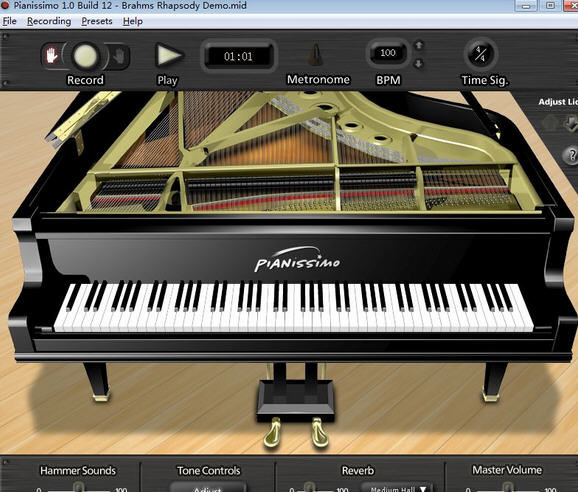Click the Tone Controls Adjust button
This screenshot has width=578, height=492.
point(208,487)
